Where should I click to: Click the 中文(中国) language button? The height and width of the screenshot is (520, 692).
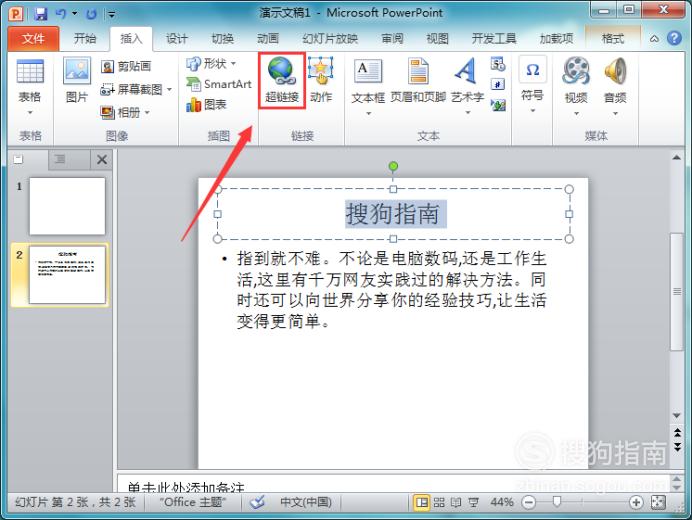(306, 502)
